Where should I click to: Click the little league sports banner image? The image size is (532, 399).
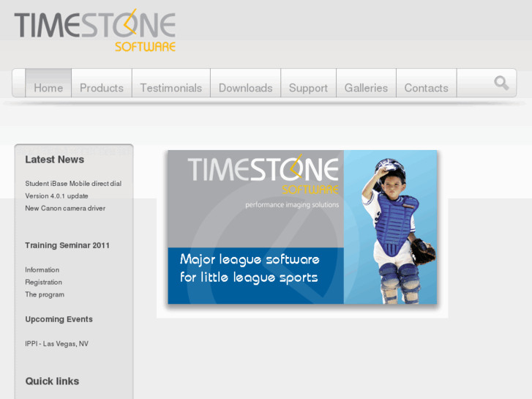(302, 227)
